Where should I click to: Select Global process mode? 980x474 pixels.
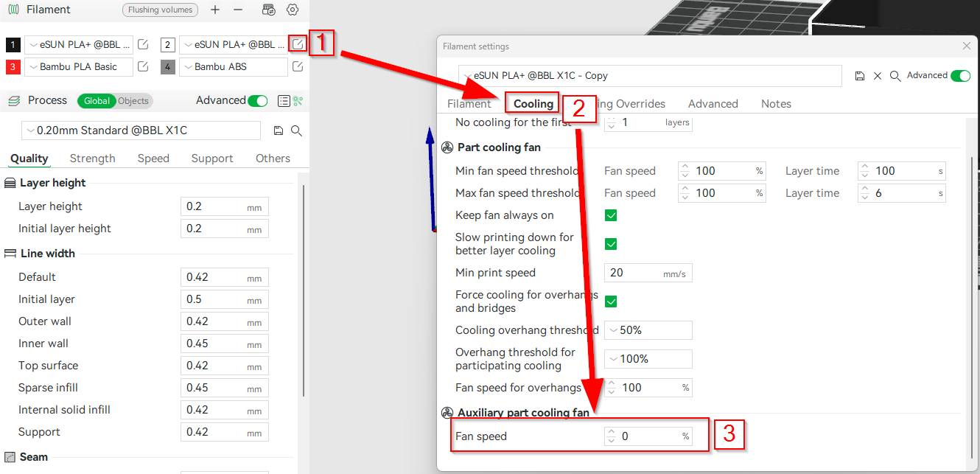97,101
